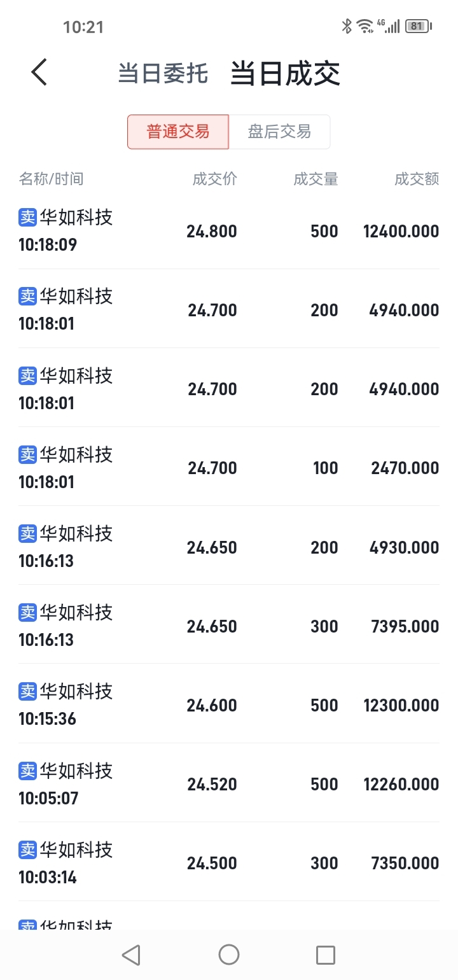The height and width of the screenshot is (980, 458).
Task: Tap 名称/时间 column header
Action: (x=51, y=179)
